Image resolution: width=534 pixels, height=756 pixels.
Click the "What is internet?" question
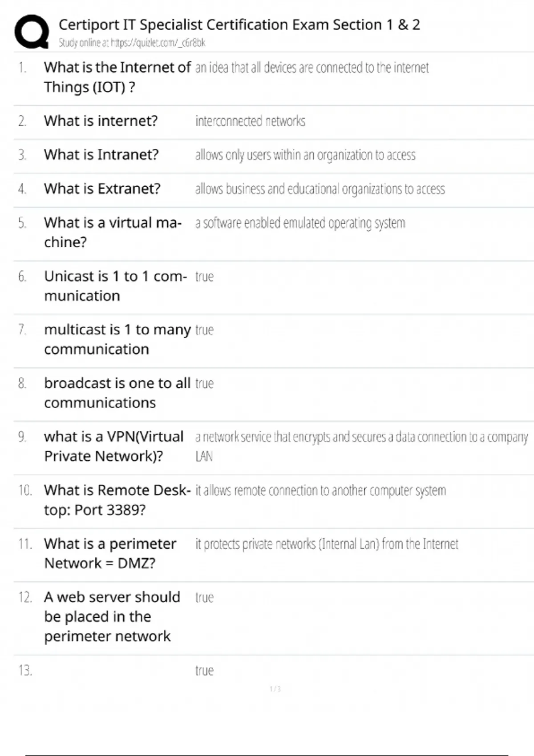(x=101, y=121)
